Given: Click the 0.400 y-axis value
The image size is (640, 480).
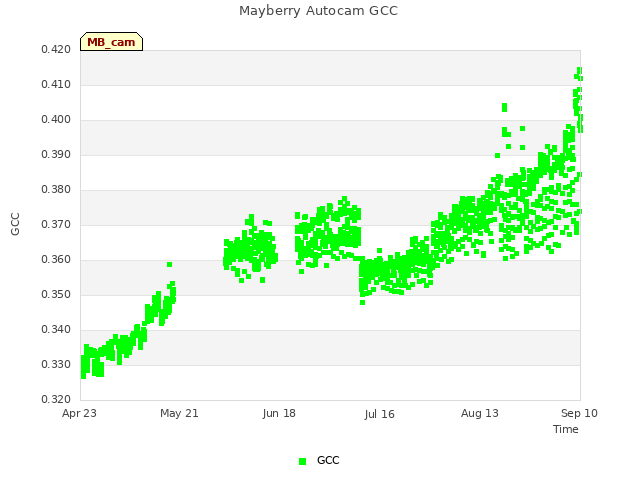Looking at the screenshot, I should [x=56, y=120].
